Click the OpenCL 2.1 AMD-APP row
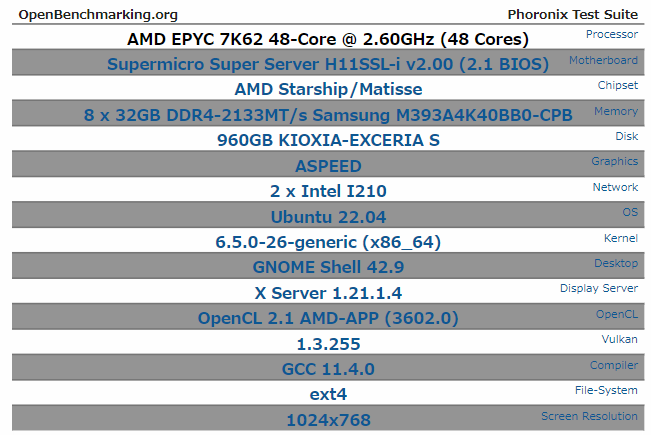This screenshot has height=435, width=651. coord(328,317)
